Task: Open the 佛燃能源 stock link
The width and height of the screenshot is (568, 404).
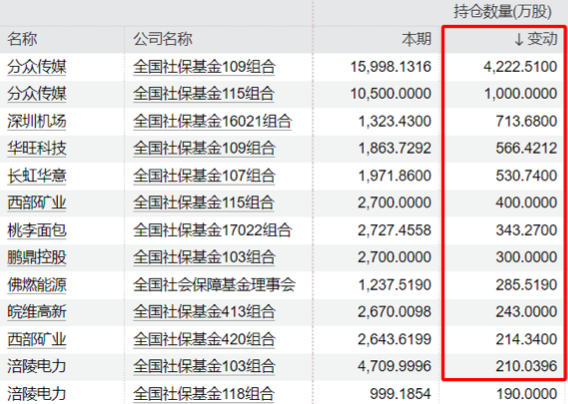Action: point(37,285)
